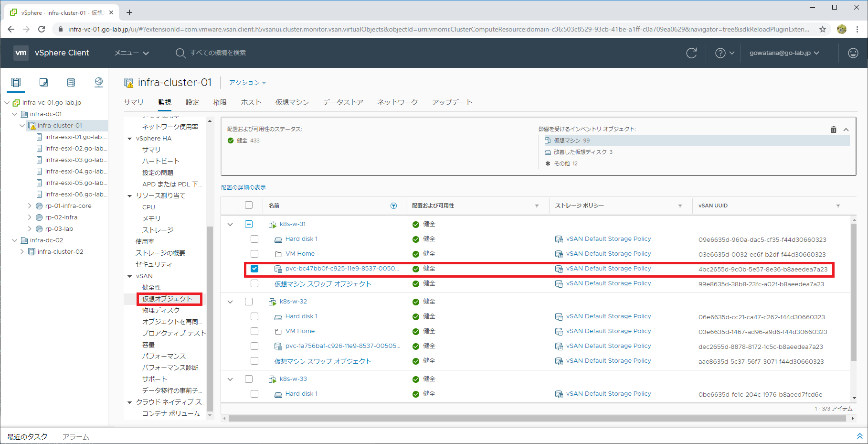Screen dimensions: 868x444
Task: Switch to the サマリ tab
Action: tap(134, 102)
